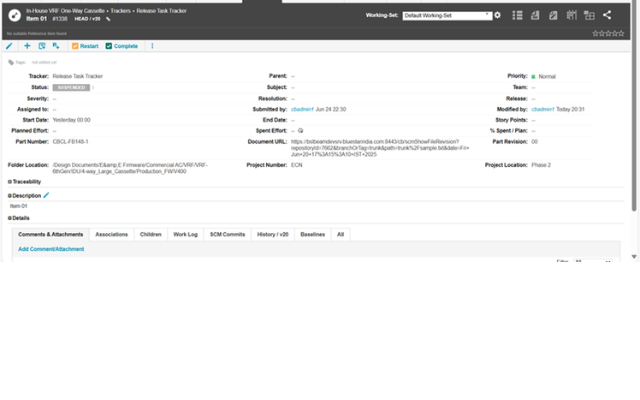The width and height of the screenshot is (640, 400).
Task: Open the Baselines tab
Action: 313,235
